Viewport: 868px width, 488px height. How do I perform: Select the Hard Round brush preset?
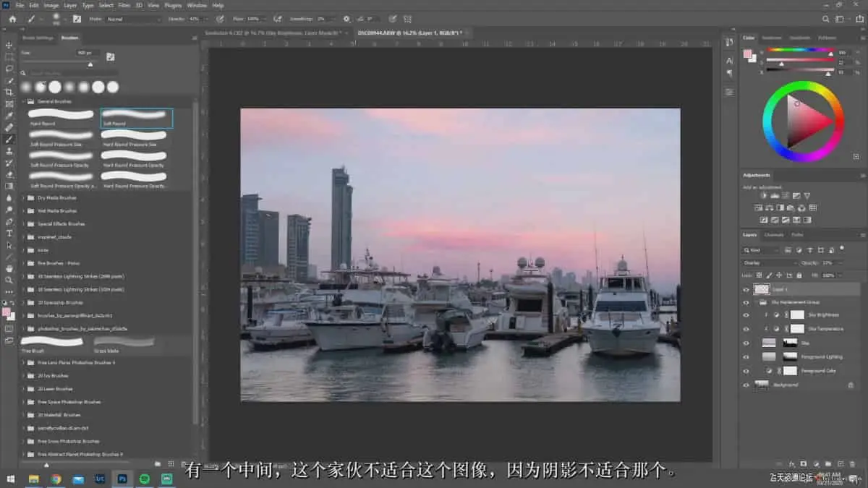pos(61,118)
